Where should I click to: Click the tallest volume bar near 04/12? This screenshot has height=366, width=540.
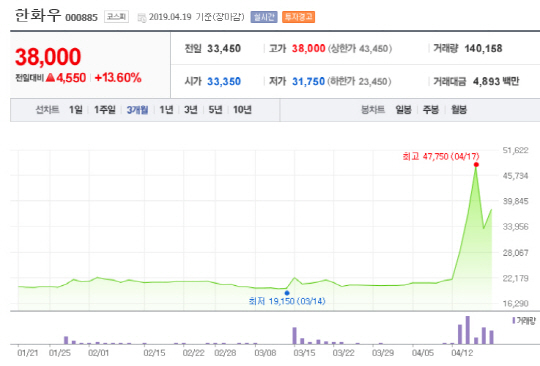pos(468,330)
